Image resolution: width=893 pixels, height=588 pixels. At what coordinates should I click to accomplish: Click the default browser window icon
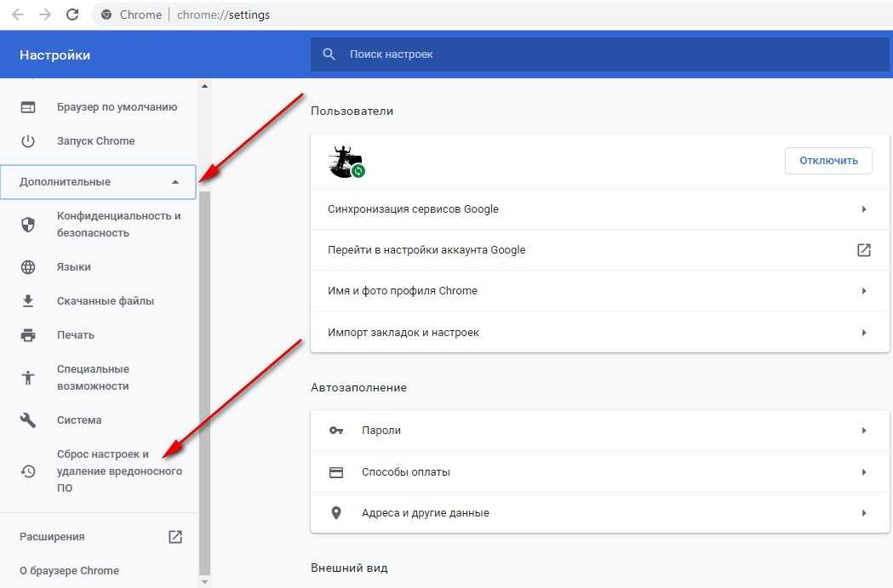coord(28,107)
